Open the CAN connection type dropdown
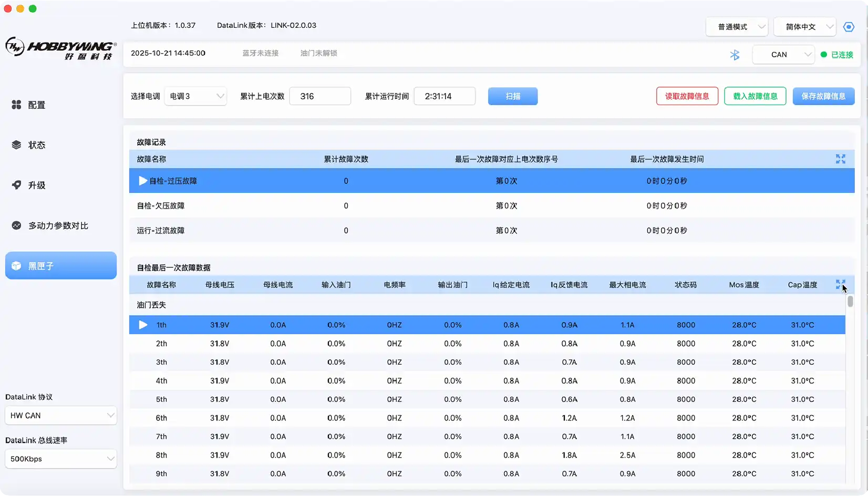 pyautogui.click(x=783, y=55)
